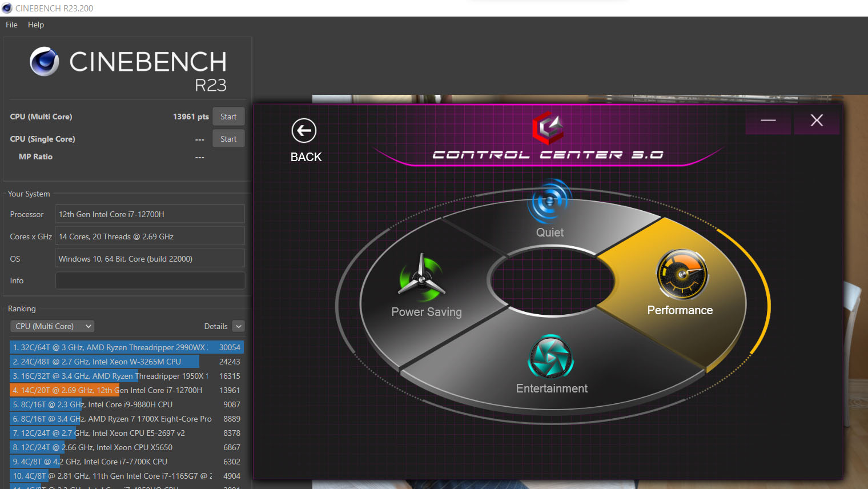The image size is (868, 489).
Task: Click the 30054 score in ranking
Action: tap(230, 347)
